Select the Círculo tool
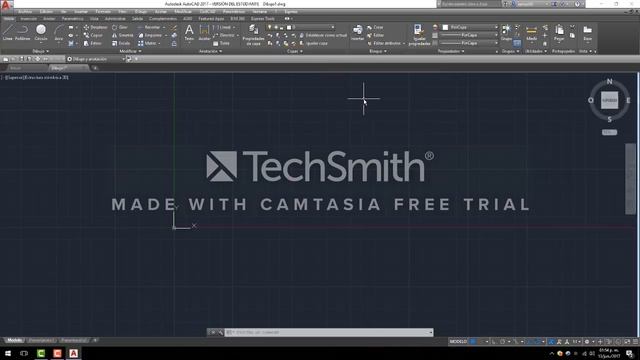 [x=41, y=32]
